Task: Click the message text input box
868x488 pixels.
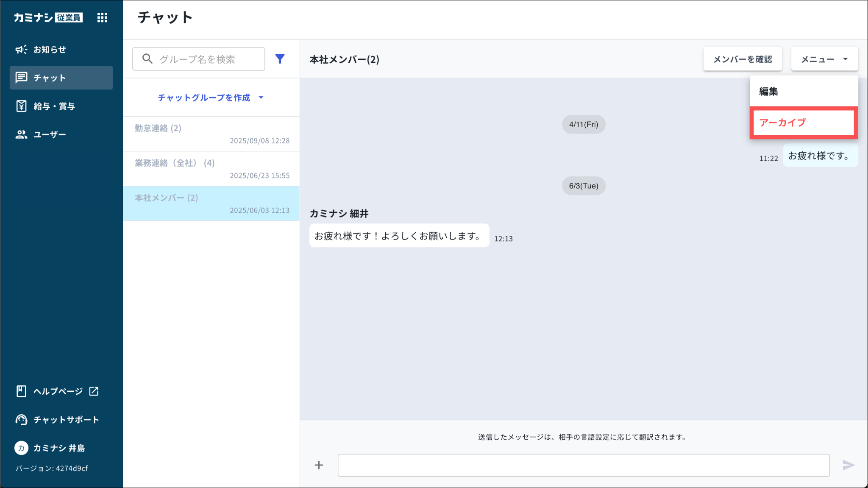Action: pyautogui.click(x=583, y=465)
